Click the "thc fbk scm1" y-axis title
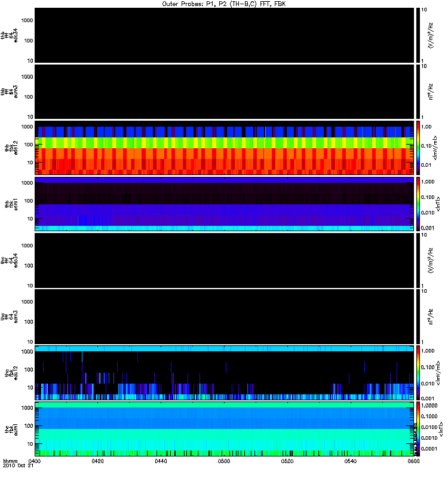This screenshot has height=478, width=448. pos(11,429)
